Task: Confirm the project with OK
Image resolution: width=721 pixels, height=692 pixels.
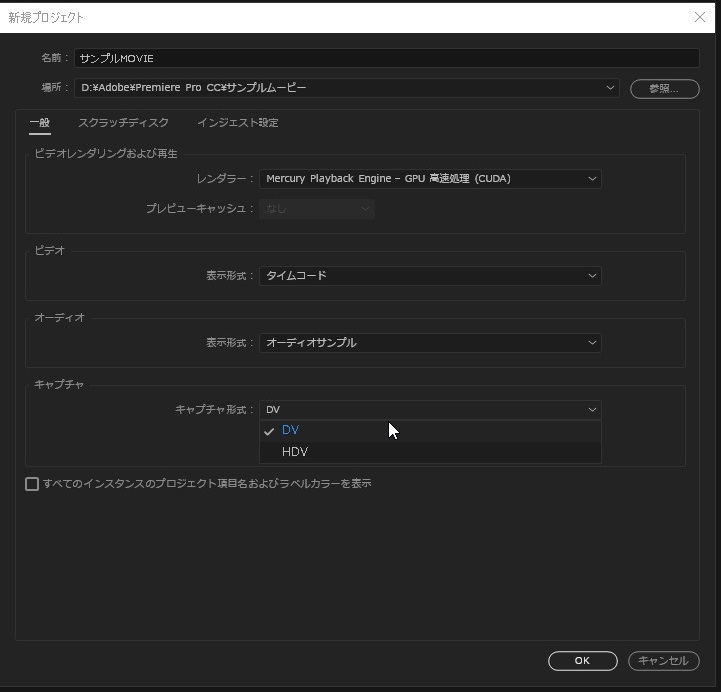Action: coord(582,660)
